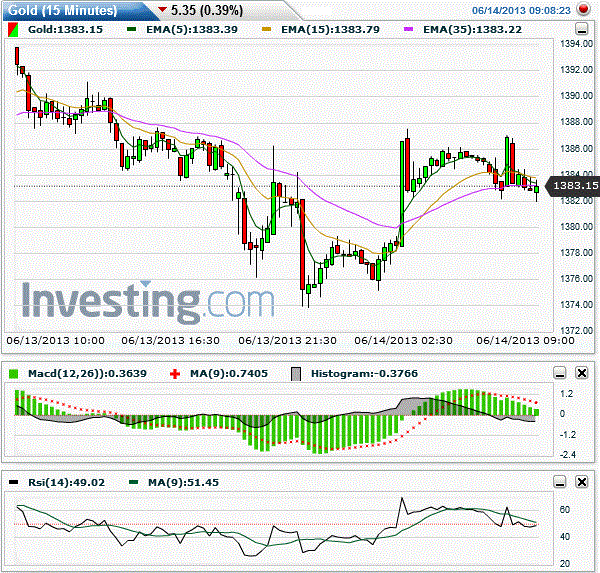Screen dimensions: 600x573
Task: Minimize the MACD indicator panel
Action: click(560, 373)
